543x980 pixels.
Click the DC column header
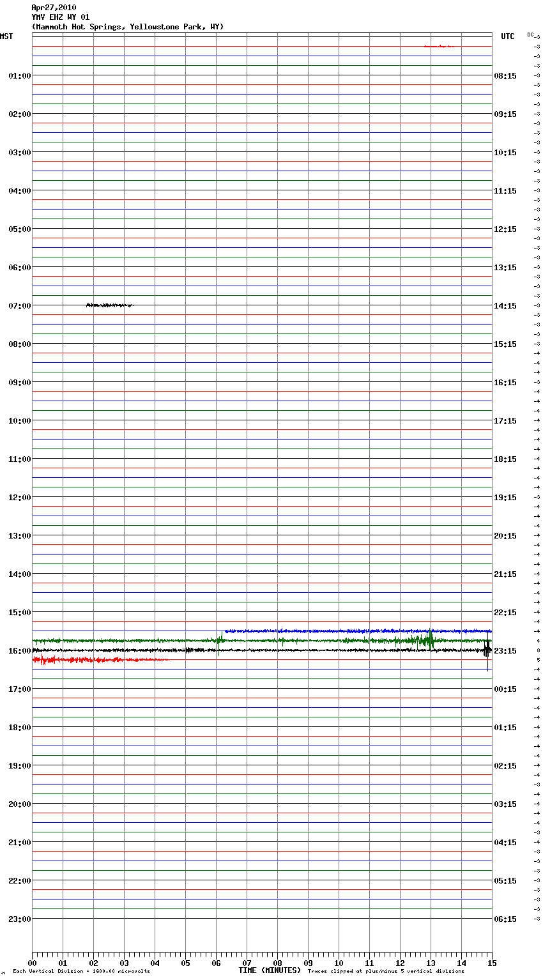[530, 34]
